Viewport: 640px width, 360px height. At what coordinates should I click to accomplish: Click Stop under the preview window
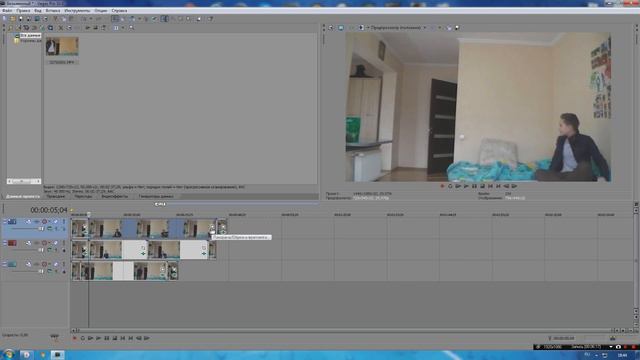tap(482, 186)
